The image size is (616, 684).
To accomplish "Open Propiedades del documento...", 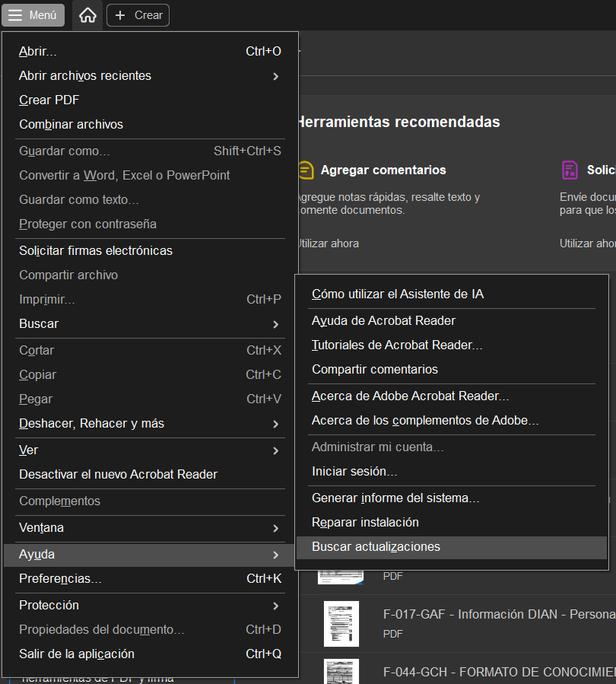I will 150,630.
